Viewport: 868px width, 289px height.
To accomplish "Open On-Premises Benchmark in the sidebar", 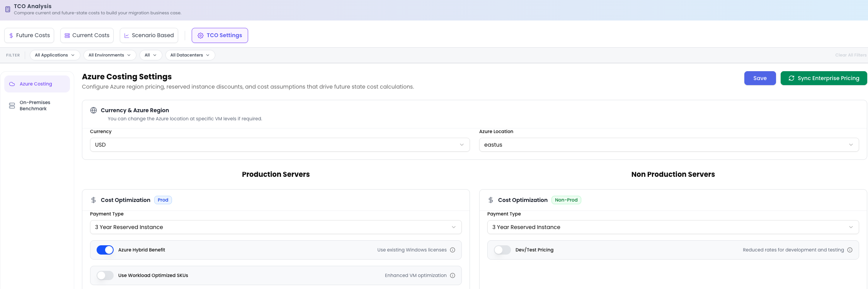I will click(x=37, y=106).
